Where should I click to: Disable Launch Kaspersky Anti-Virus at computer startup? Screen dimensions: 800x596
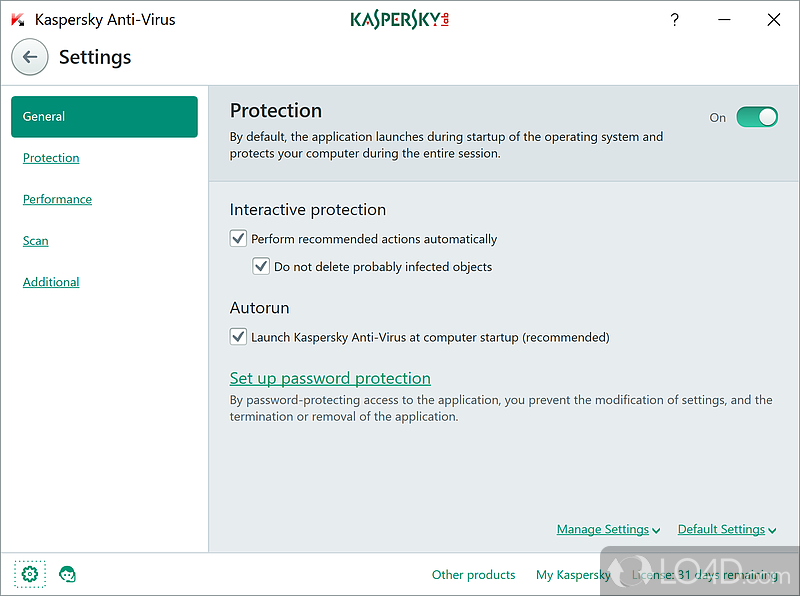[238, 337]
